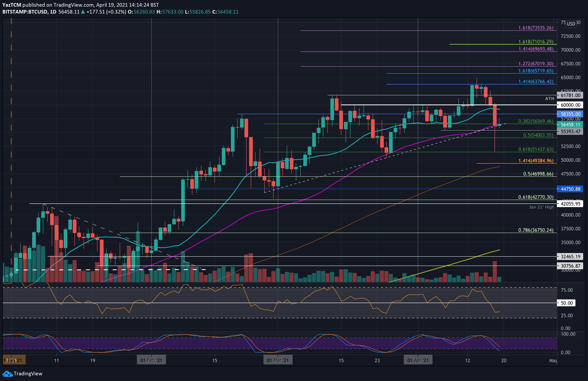Click the high price H:57633.00

(x=170, y=12)
